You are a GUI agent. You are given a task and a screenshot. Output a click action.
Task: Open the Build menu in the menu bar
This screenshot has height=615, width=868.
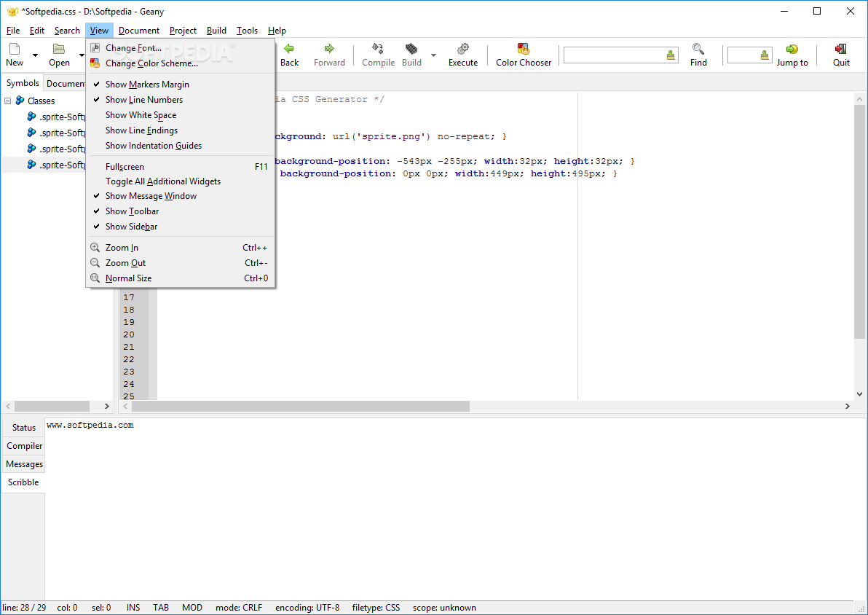216,31
